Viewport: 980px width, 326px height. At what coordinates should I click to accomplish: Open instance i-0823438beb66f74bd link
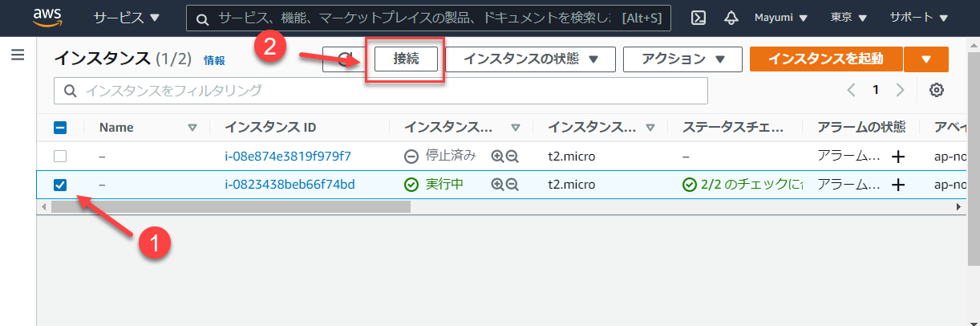tap(290, 185)
